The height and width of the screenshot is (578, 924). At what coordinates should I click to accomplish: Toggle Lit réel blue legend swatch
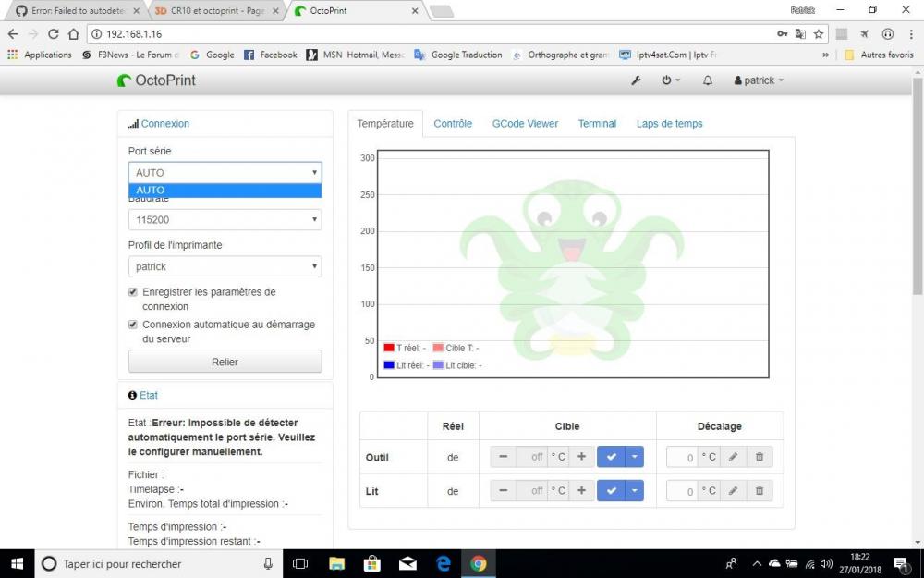(x=389, y=365)
